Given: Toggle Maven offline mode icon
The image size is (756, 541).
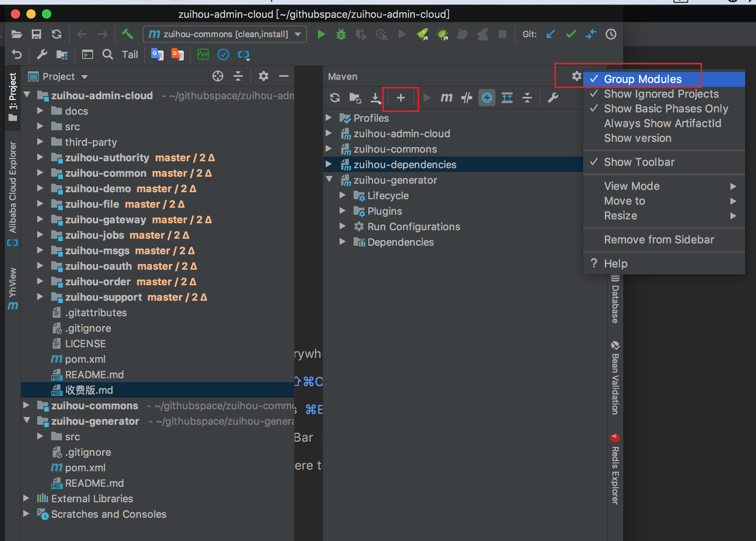Looking at the screenshot, I should 467,98.
